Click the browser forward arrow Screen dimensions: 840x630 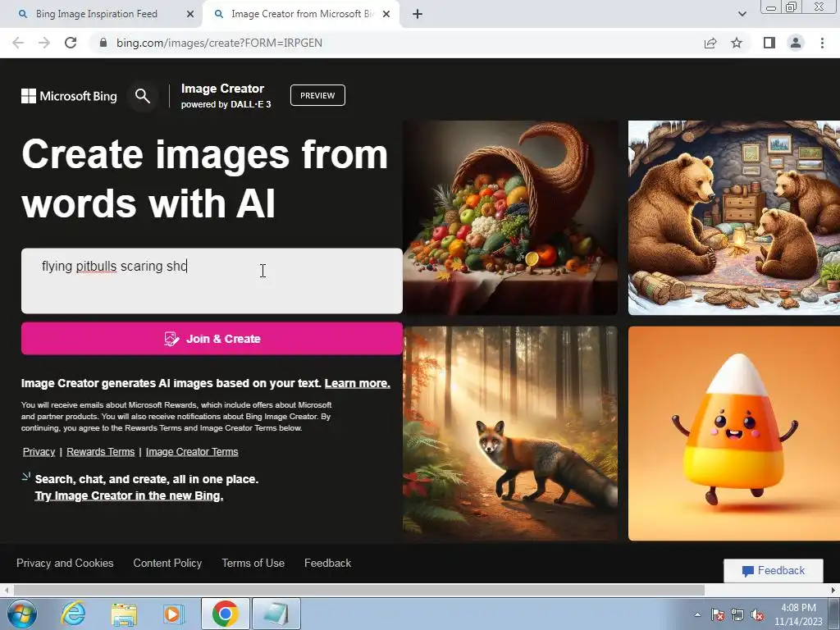pos(44,43)
